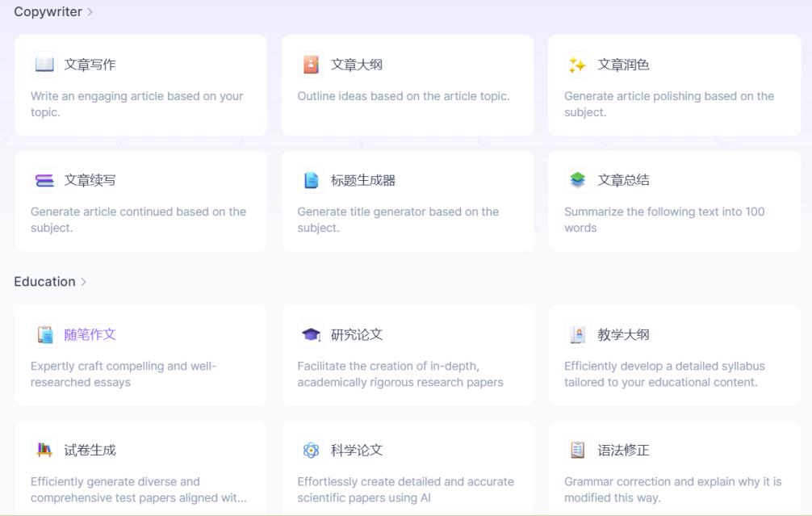812x516 pixels.
Task: Expand the Copywriter category chevron
Action: pyautogui.click(x=90, y=12)
